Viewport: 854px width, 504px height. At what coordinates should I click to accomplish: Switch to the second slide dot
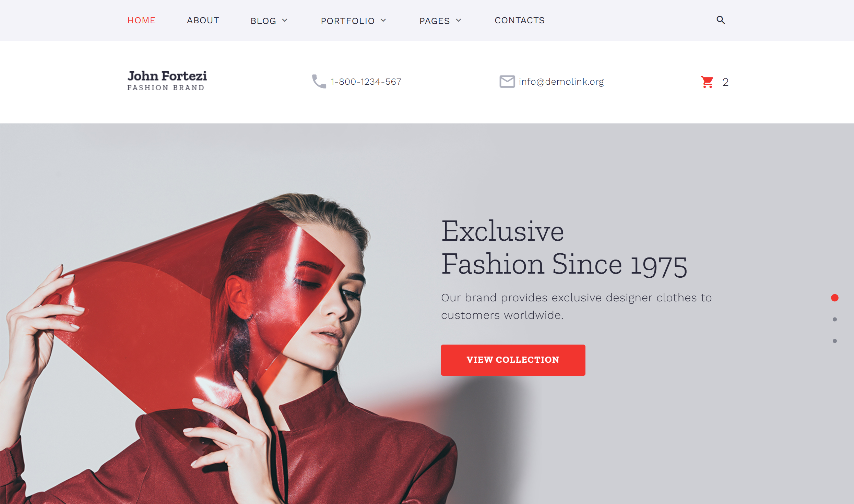835,319
